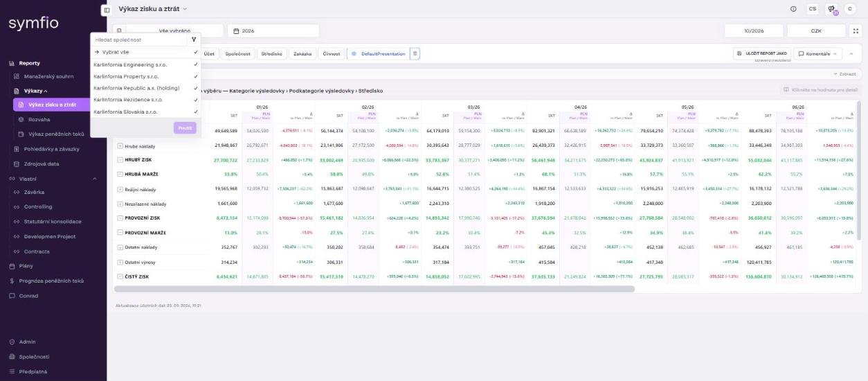The width and height of the screenshot is (868, 381).
Task: Open the C user avatar menu
Action: click(849, 9)
